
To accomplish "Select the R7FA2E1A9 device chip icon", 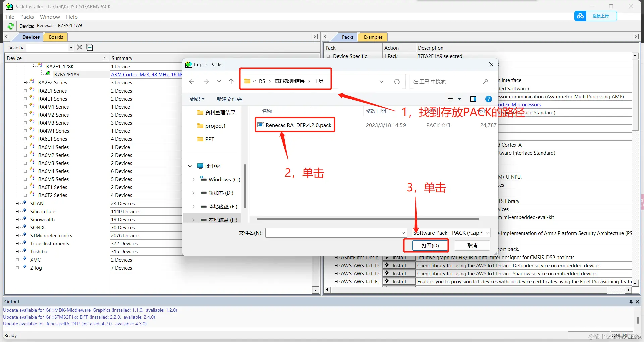I will pos(48,73).
